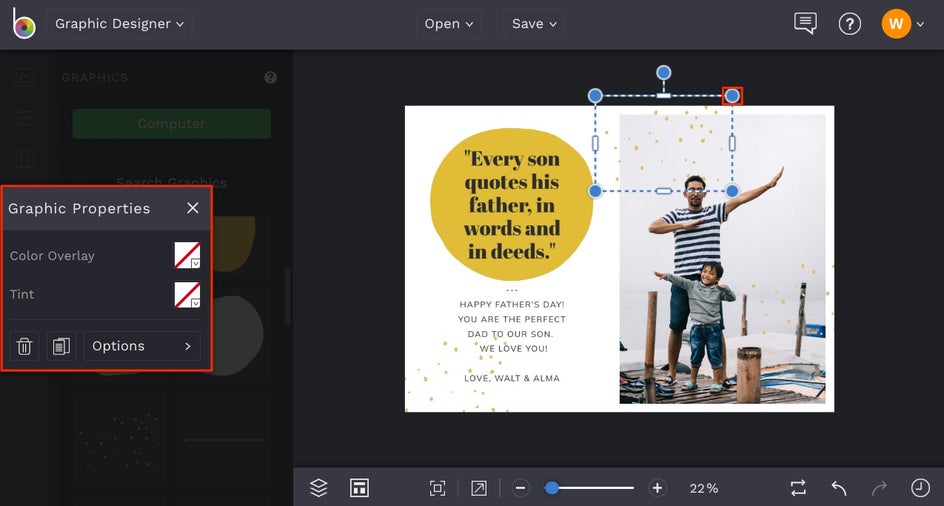The height and width of the screenshot is (506, 944).
Task: Click the BeFunky logo icon
Action: click(x=22, y=24)
